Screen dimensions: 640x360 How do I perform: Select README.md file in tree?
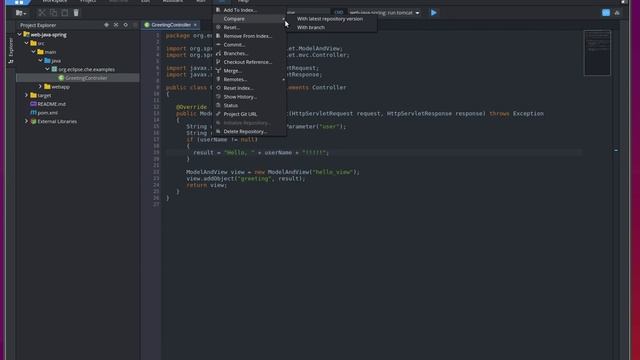[x=51, y=104]
